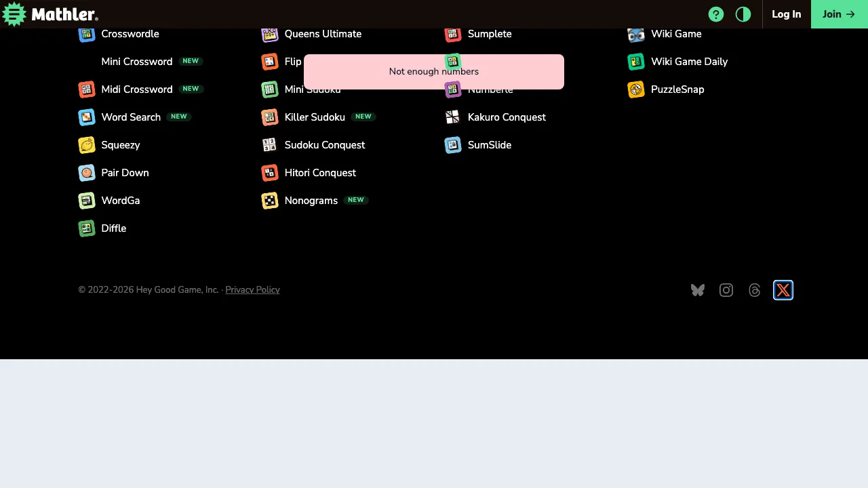Open the Pair Down icon
Viewport: 868px width, 488px height.
pos(87,173)
